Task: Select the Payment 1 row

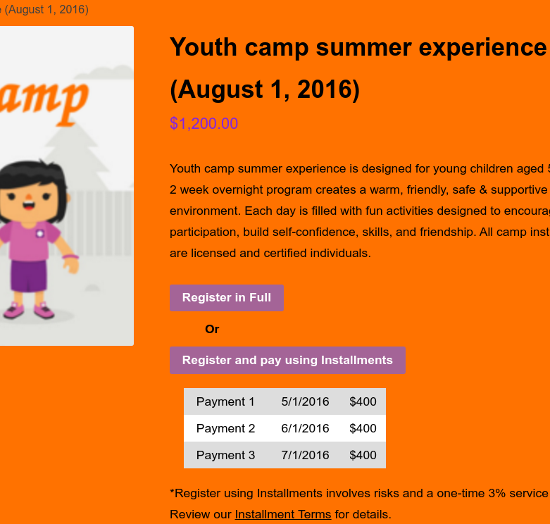Action: [x=285, y=402]
